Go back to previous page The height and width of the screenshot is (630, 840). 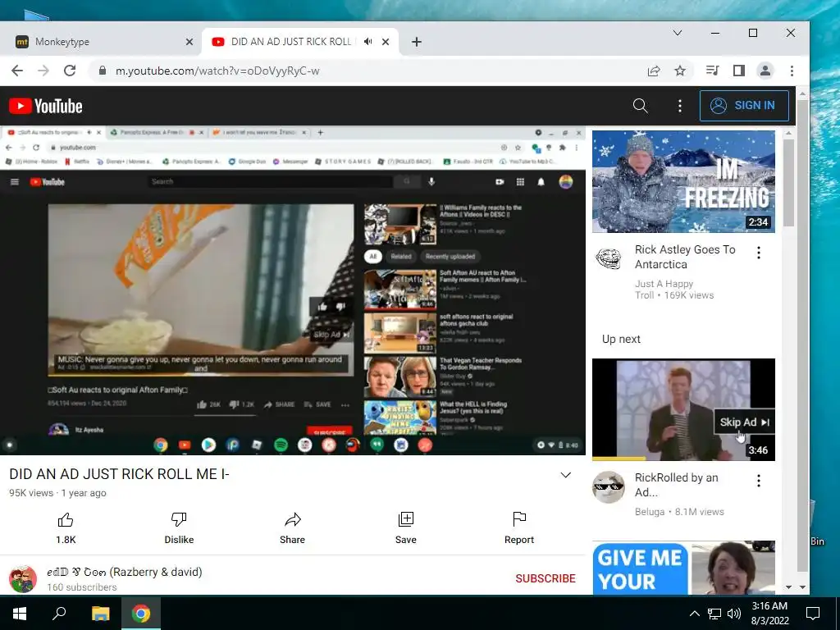click(17, 71)
